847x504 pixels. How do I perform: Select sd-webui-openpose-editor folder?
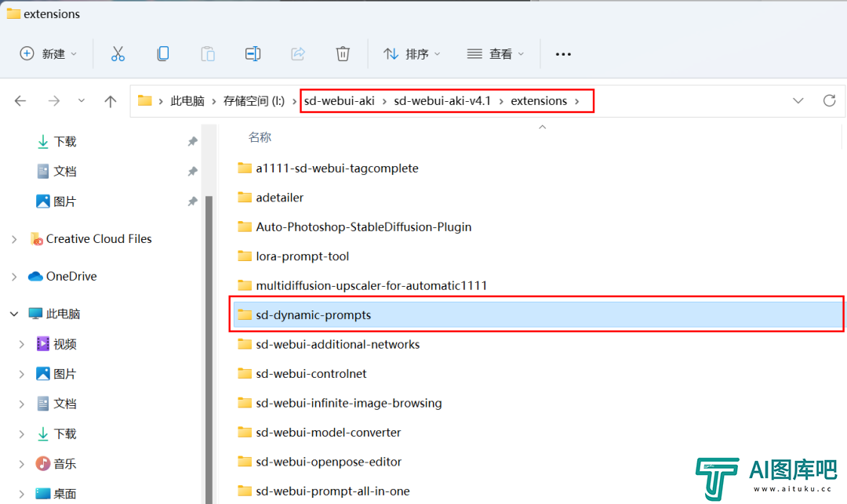pyautogui.click(x=329, y=462)
